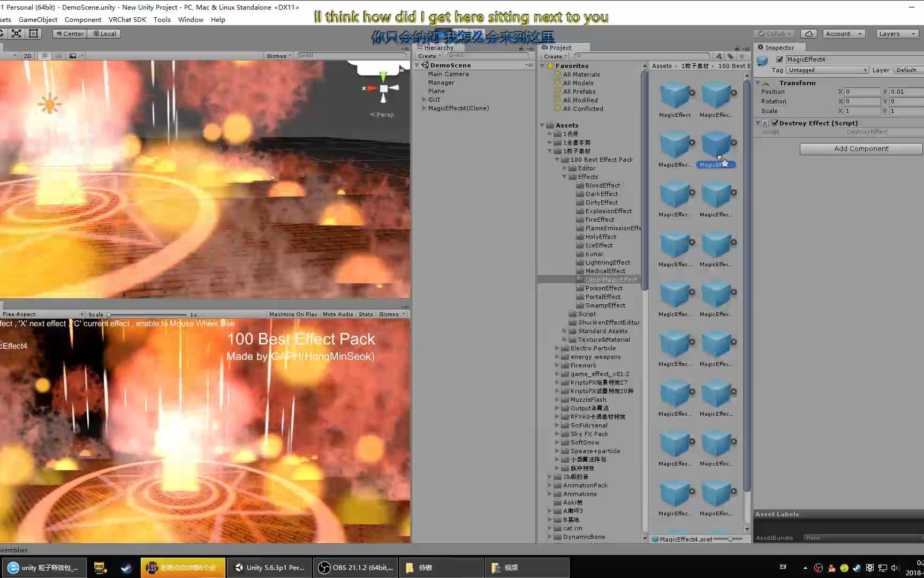Open VRChat SDK menu
This screenshot has width=924, height=578.
pyautogui.click(x=127, y=20)
